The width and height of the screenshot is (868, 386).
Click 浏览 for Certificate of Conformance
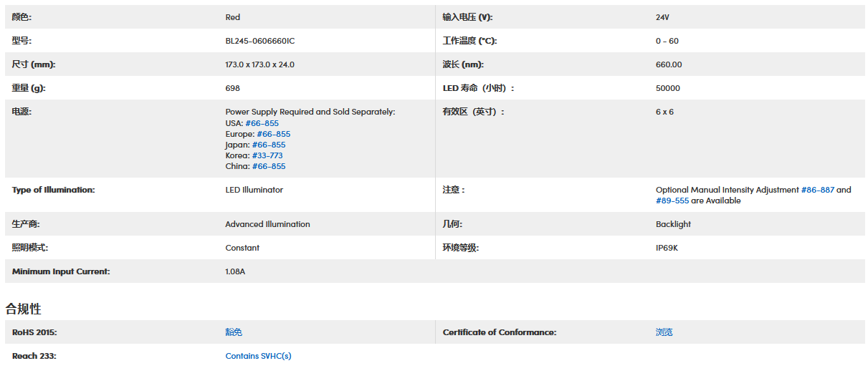pyautogui.click(x=664, y=332)
